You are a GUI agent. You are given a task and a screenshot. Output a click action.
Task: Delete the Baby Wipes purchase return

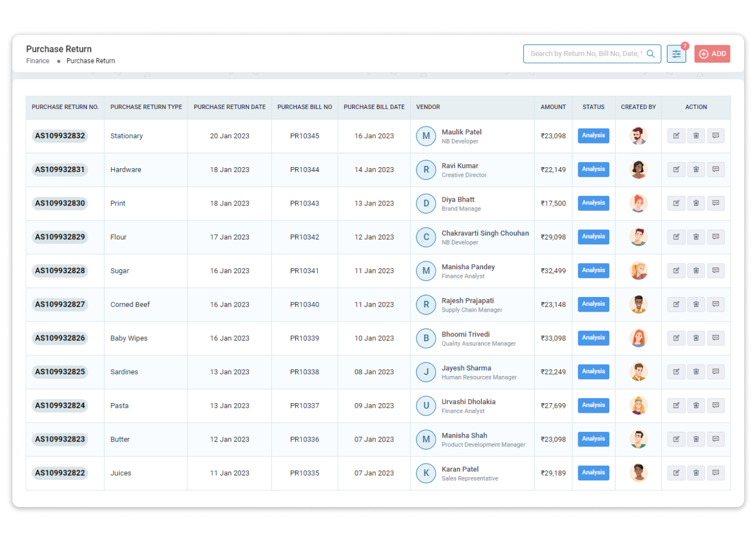[696, 338]
